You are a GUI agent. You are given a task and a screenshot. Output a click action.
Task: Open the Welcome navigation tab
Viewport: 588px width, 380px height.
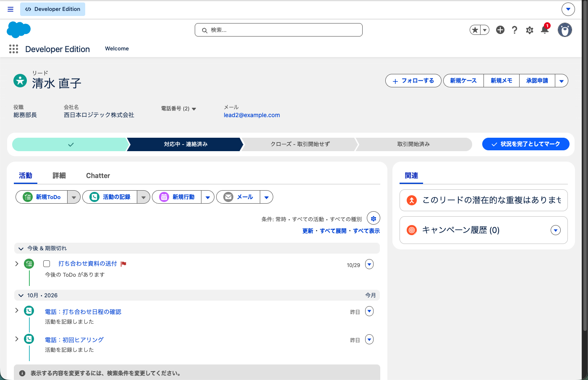coord(117,49)
